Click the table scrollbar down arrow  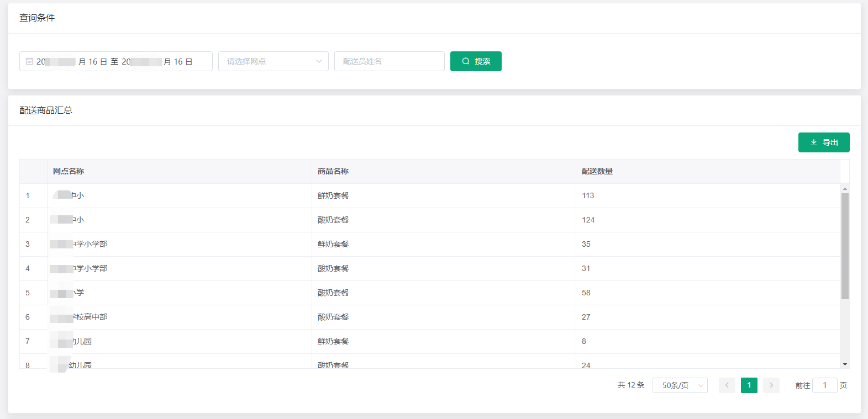(845, 364)
